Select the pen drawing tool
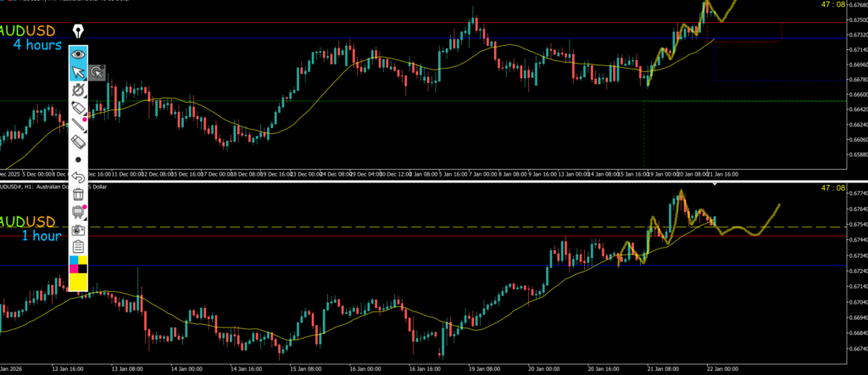The image size is (868, 375). coord(78,90)
